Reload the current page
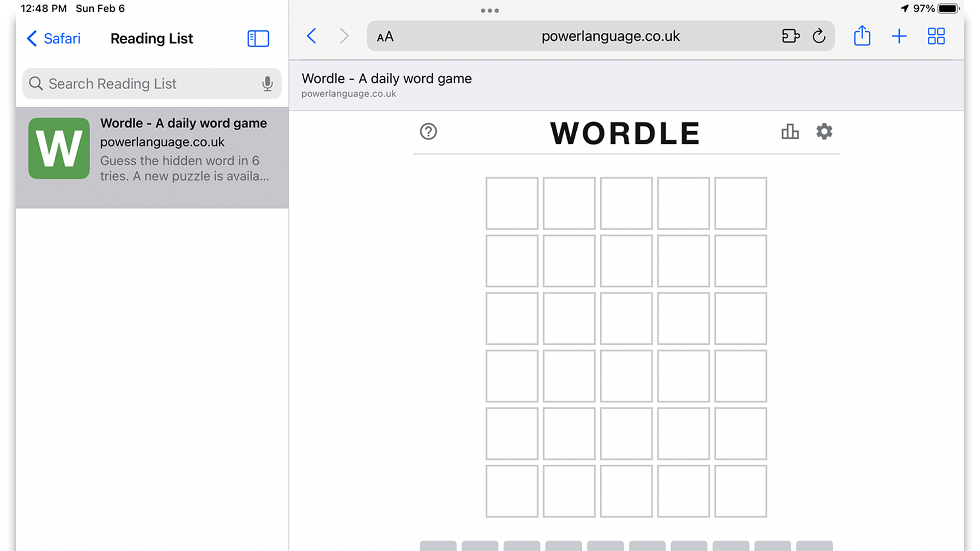Screen dimensions: 980x551 pos(819,36)
